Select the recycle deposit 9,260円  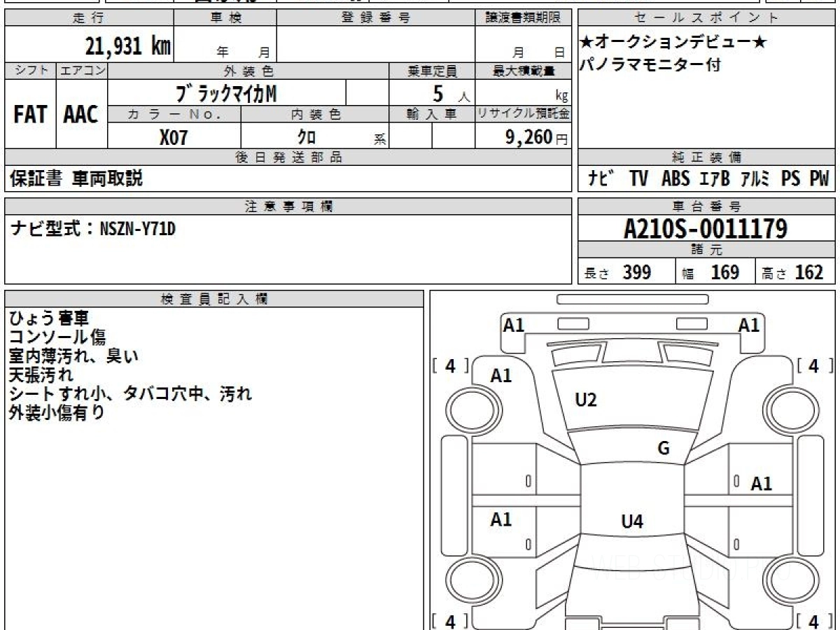tap(537, 137)
